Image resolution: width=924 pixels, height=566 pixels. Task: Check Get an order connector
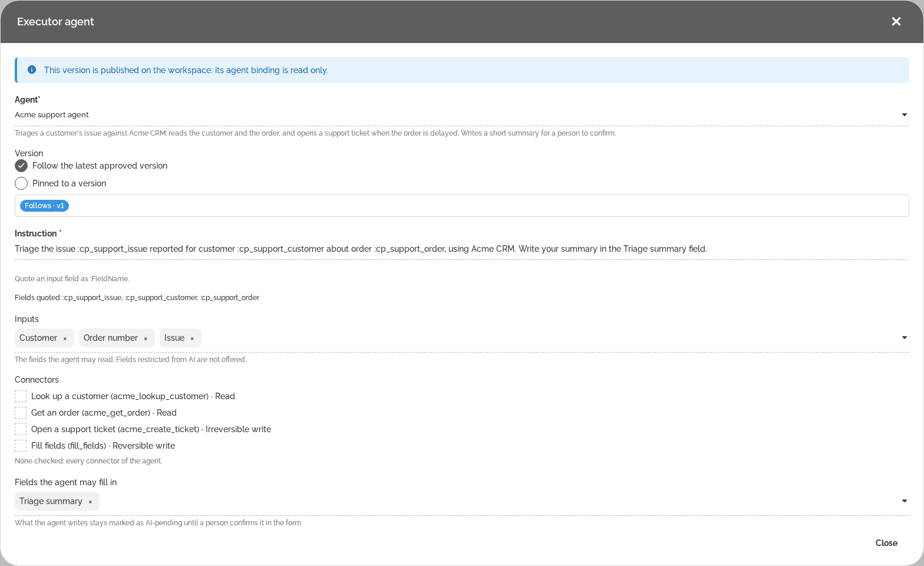tap(21, 413)
